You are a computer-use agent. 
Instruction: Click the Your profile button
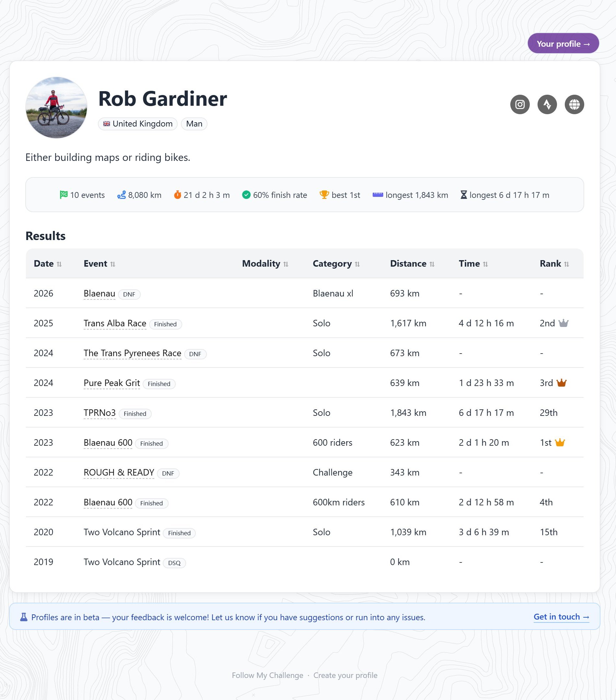click(563, 43)
